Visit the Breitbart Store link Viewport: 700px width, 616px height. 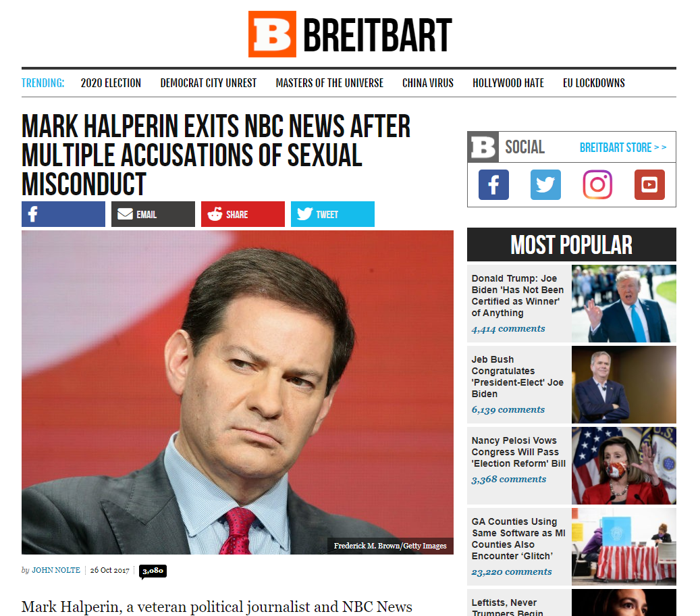tap(623, 147)
